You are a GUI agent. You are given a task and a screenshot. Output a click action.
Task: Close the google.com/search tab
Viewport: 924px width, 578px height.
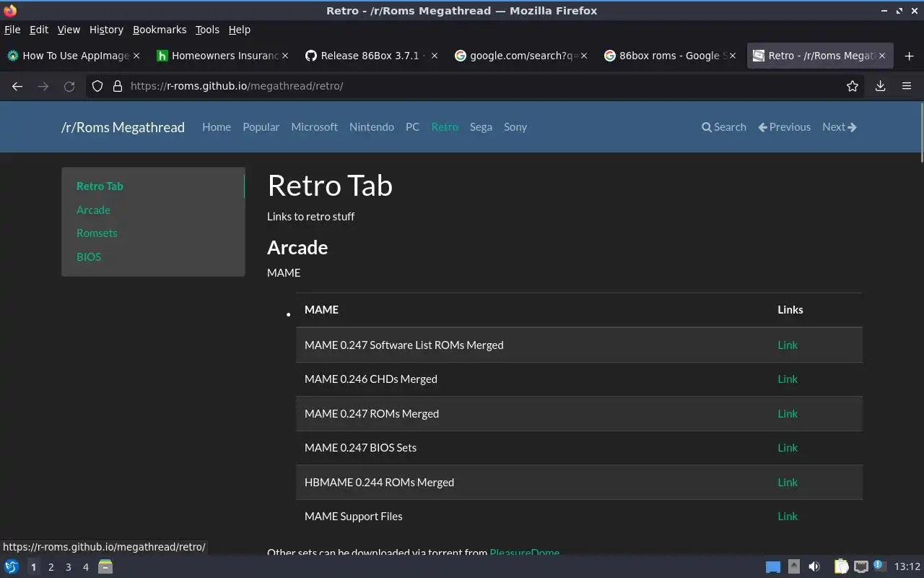[584, 56]
